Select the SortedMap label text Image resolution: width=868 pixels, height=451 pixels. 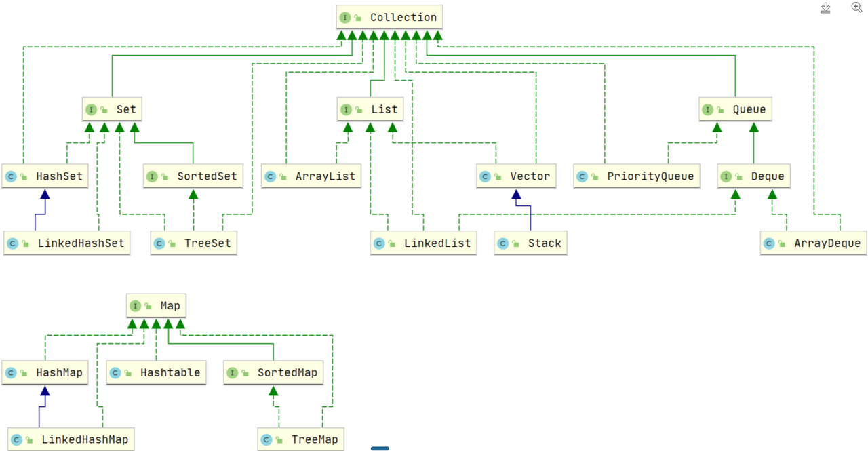tap(288, 373)
